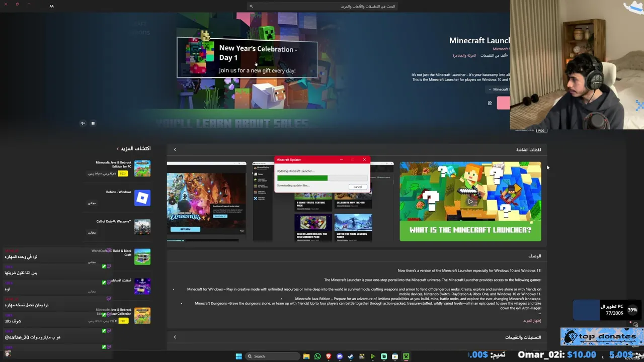Viewport: 644px width, 362px height.
Task: Expand the screenshots section chevron
Action: point(175,149)
